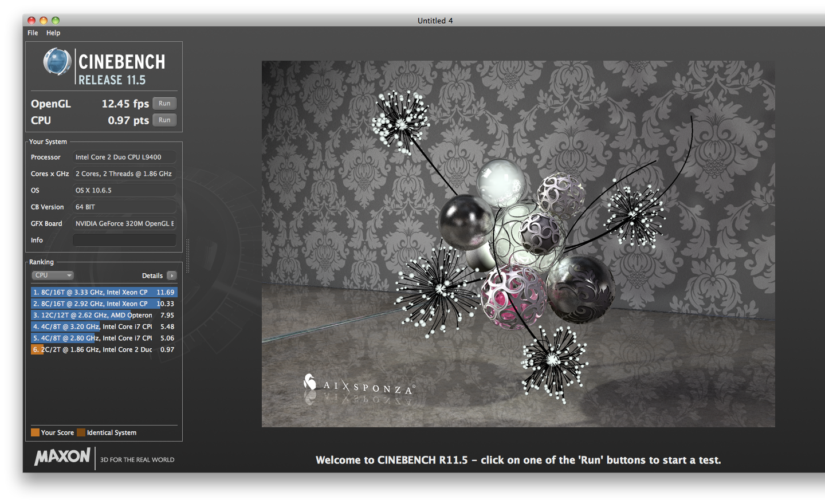Click the Untitled 4 window title
Screen dimensions: 825x504
pos(435,21)
